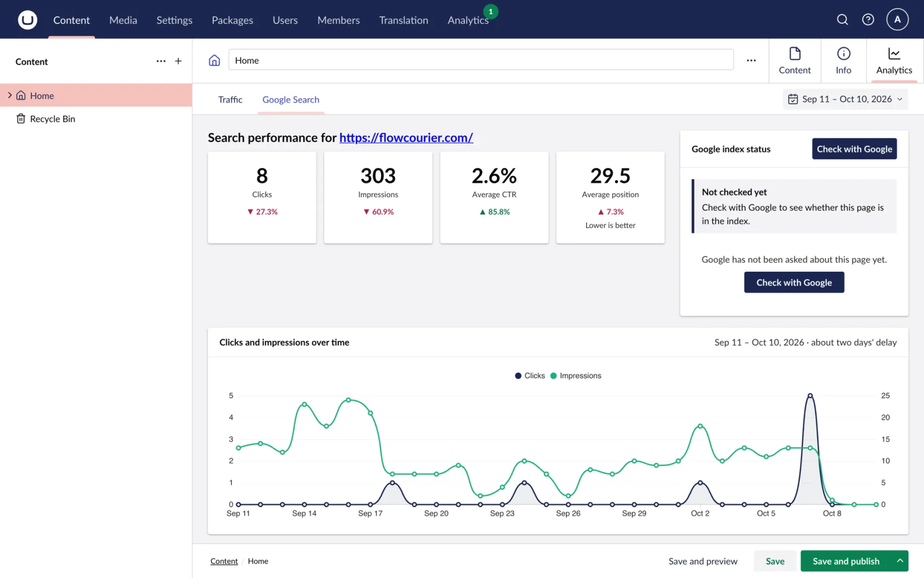The height and width of the screenshot is (578, 924).
Task: Click the Average position stat card
Action: [610, 198]
